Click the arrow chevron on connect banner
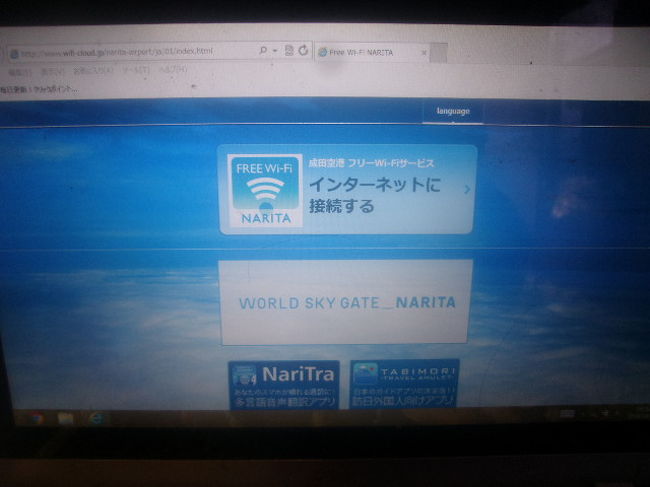The width and height of the screenshot is (650, 487). tap(467, 189)
